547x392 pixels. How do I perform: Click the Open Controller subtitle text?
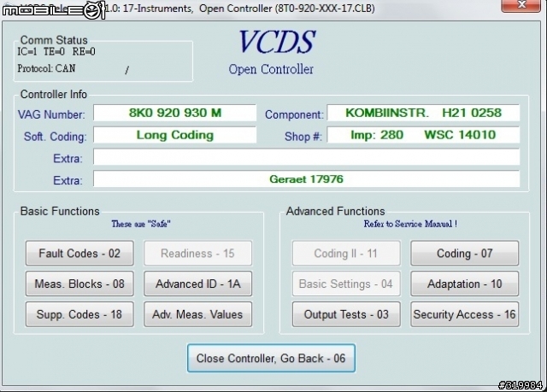(x=271, y=69)
